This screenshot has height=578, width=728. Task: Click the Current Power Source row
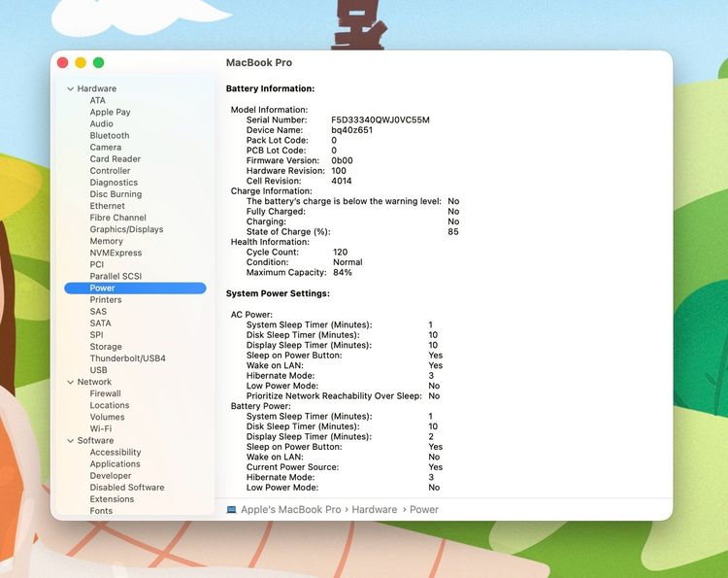(x=345, y=467)
